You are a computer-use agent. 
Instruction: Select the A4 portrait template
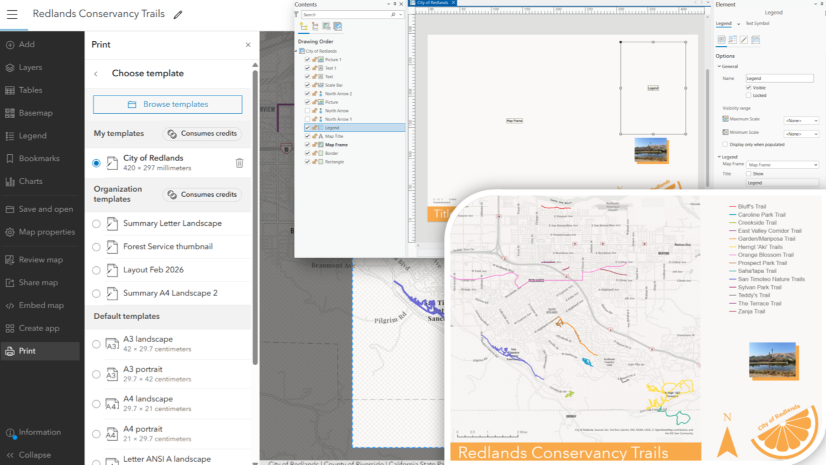[x=96, y=434]
